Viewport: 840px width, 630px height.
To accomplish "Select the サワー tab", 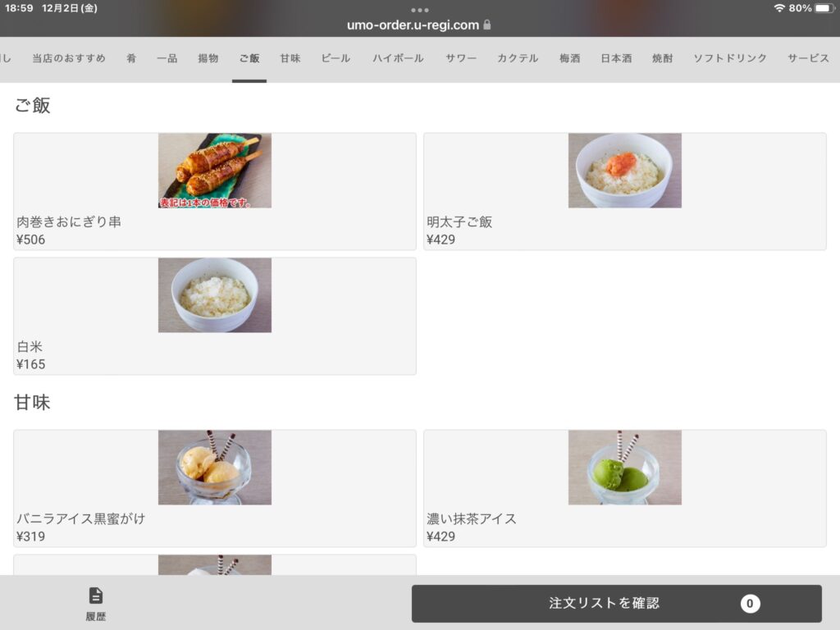I will 461,58.
